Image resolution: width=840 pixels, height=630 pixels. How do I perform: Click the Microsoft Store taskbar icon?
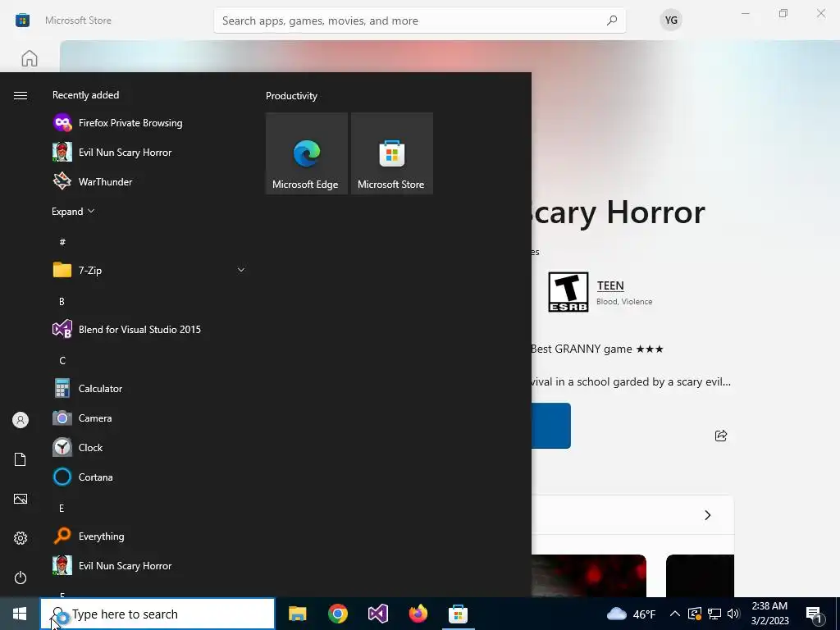[458, 614]
